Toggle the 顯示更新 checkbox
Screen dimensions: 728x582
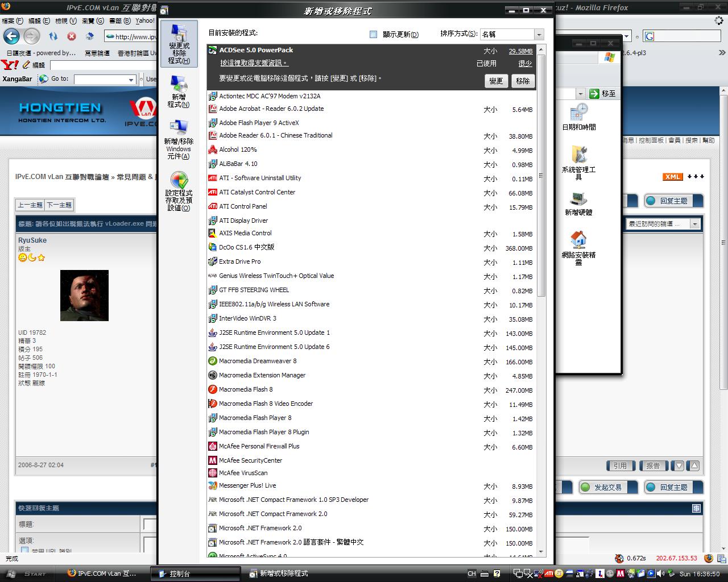click(x=374, y=34)
